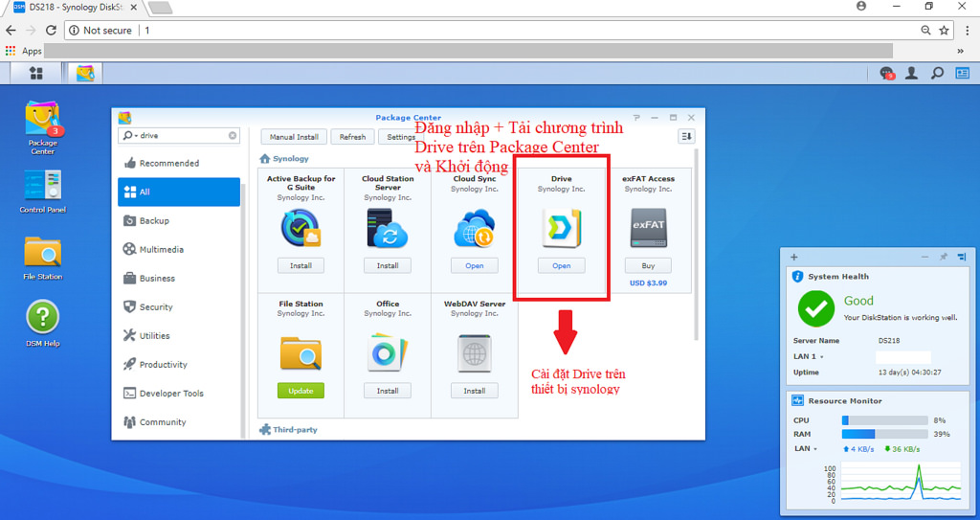
Task: Select the Developer Tools category
Action: point(179,393)
